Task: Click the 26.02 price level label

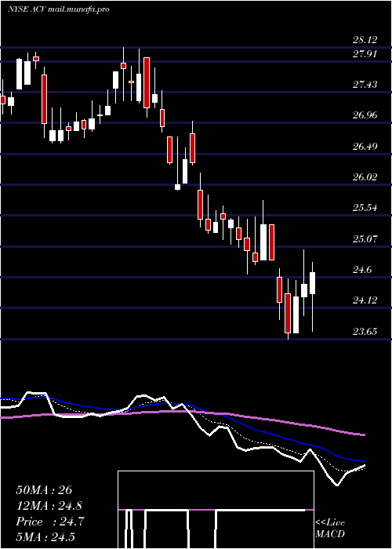Action: 365,176
